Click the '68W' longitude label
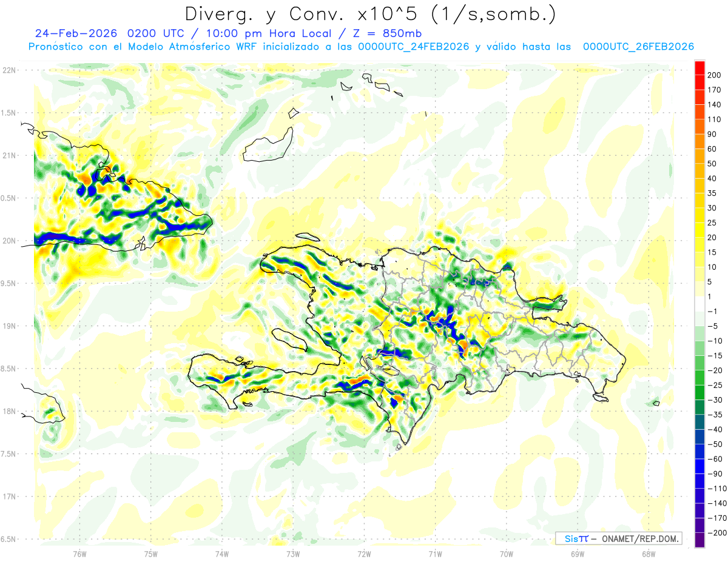Viewport: 728px width, 562px height. [649, 554]
